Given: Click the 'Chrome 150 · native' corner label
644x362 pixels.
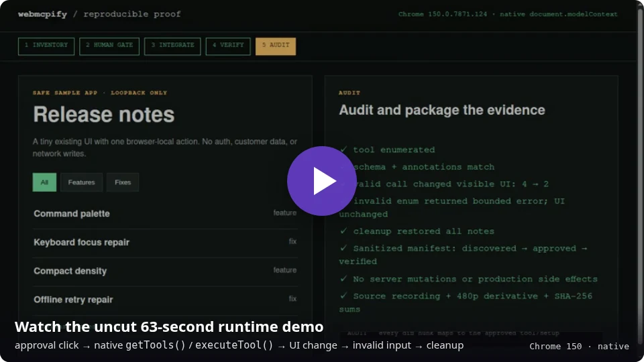Looking at the screenshot, I should (579, 347).
